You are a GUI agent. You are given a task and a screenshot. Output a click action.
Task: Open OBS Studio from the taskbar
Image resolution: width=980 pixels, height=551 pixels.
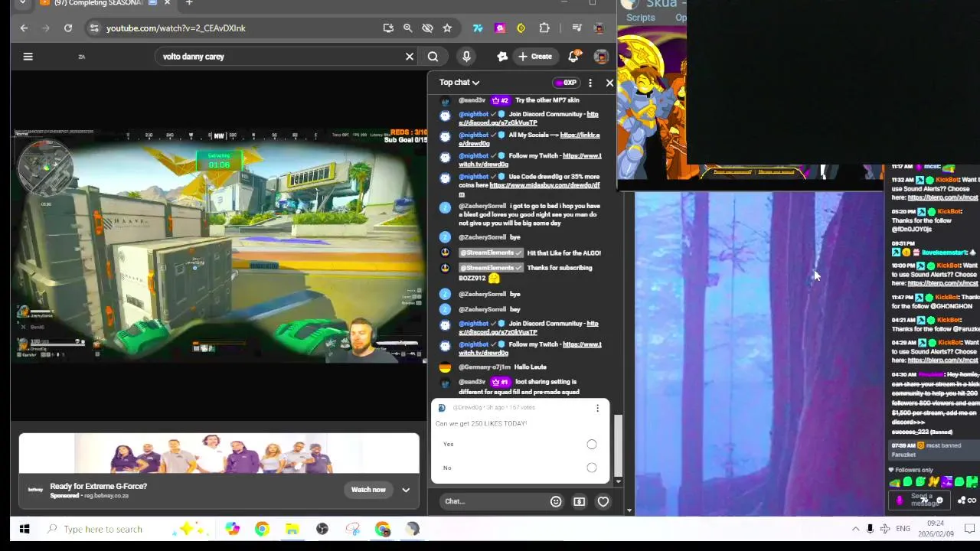(x=322, y=529)
